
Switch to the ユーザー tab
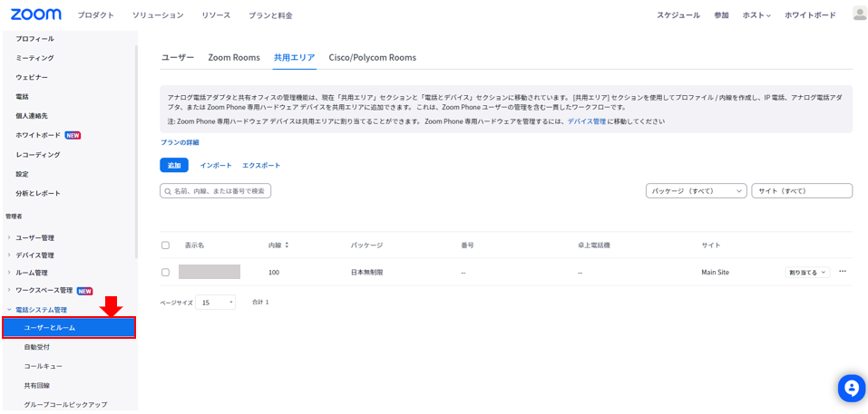point(178,57)
